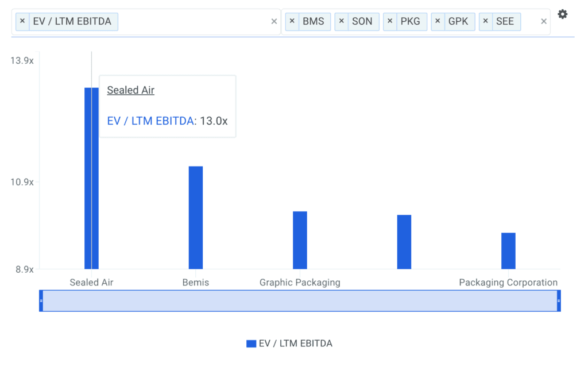This screenshot has width=588, height=367.
Task: Remove the EV / LTM EBITDA metric tag
Action: pyautogui.click(x=22, y=22)
